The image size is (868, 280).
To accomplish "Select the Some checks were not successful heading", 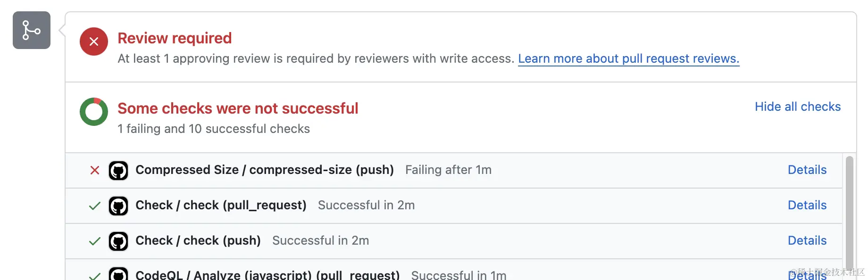I will pyautogui.click(x=238, y=108).
